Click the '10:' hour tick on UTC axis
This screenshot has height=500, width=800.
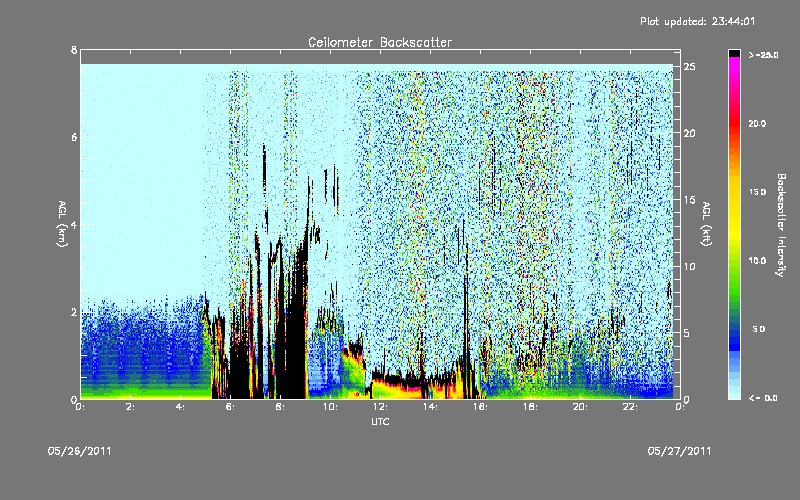click(x=330, y=407)
